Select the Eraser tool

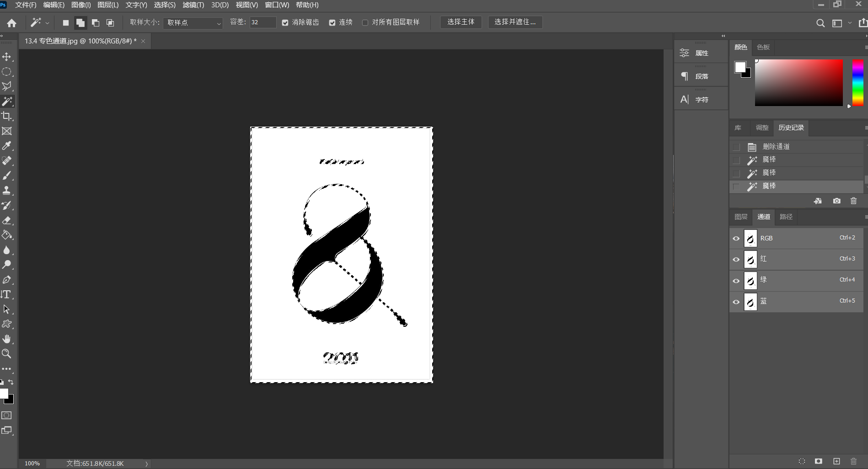(x=7, y=220)
